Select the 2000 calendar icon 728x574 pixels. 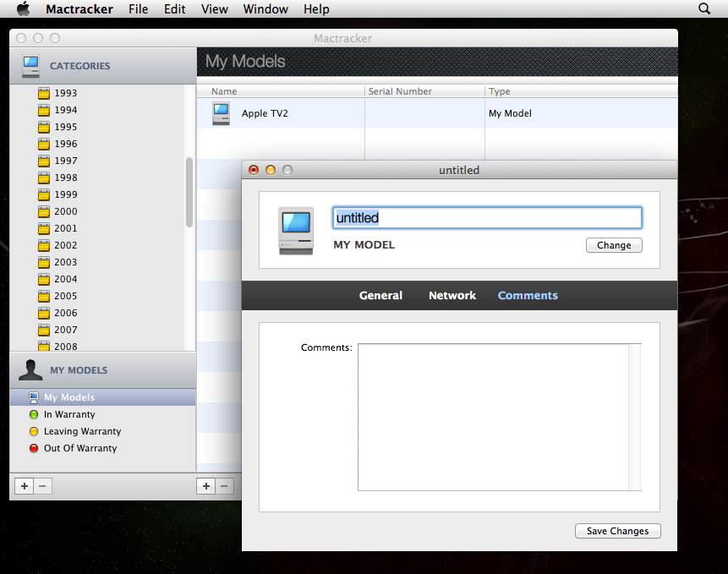[x=44, y=211]
